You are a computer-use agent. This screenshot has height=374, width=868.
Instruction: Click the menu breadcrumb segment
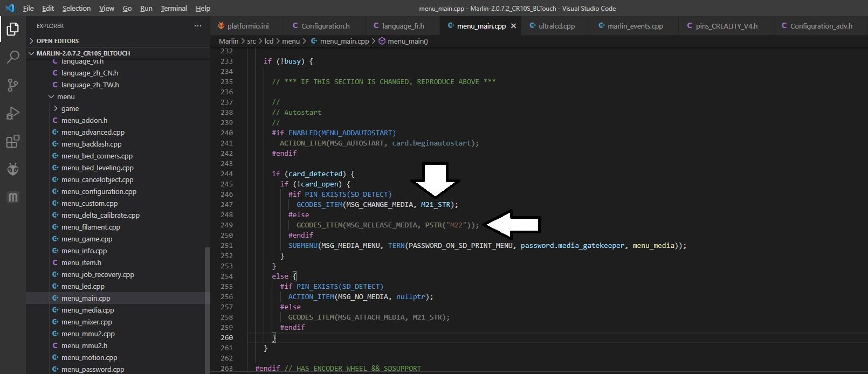click(x=291, y=41)
